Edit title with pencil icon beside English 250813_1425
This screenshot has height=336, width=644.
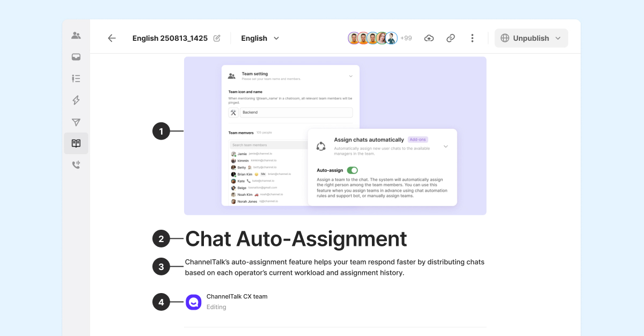[217, 38]
